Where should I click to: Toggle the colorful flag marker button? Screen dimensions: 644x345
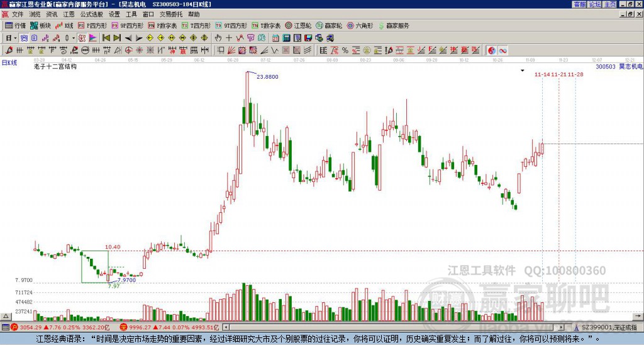click(x=93, y=38)
